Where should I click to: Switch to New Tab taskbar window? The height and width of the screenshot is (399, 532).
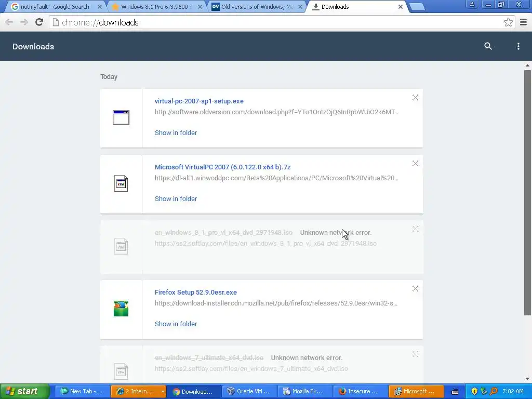(82, 392)
